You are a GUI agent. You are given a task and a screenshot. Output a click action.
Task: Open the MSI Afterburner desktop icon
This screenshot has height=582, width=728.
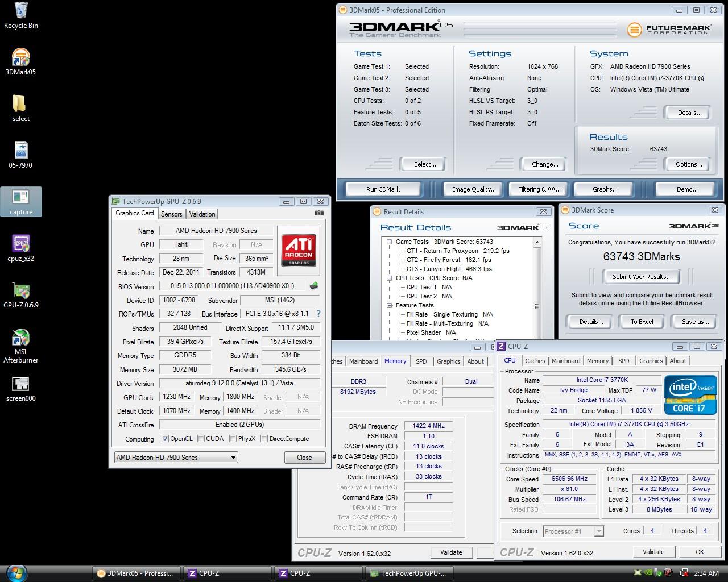pos(21,346)
